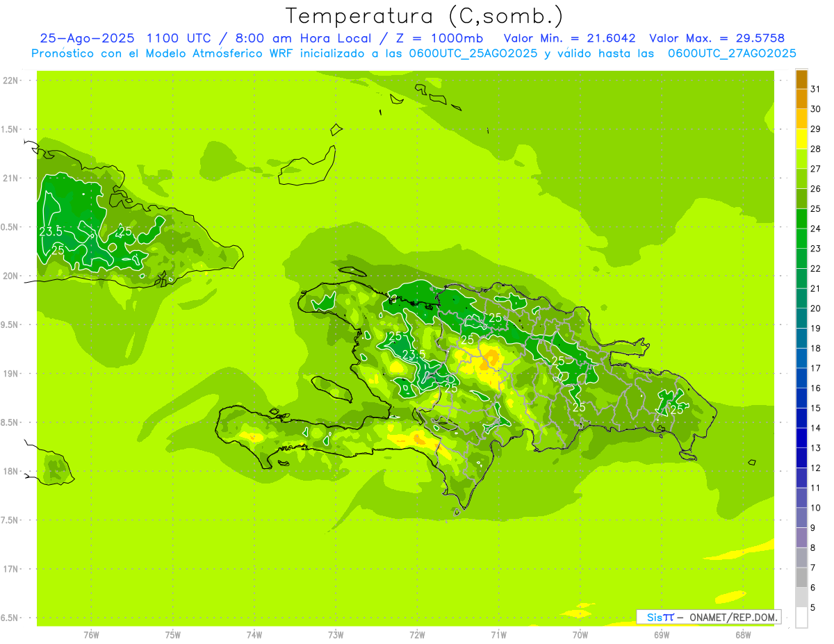Pick the green legend swatch between 24 and 25

coord(801,219)
